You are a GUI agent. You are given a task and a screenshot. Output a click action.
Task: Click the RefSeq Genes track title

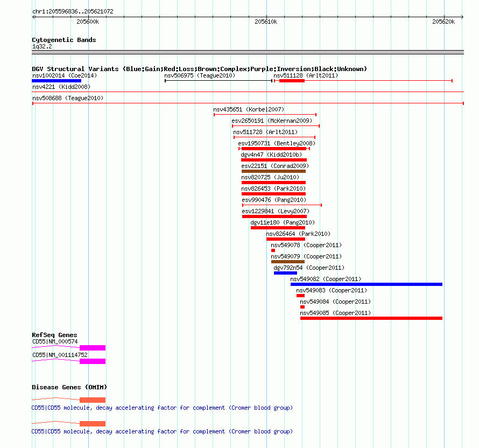54,335
